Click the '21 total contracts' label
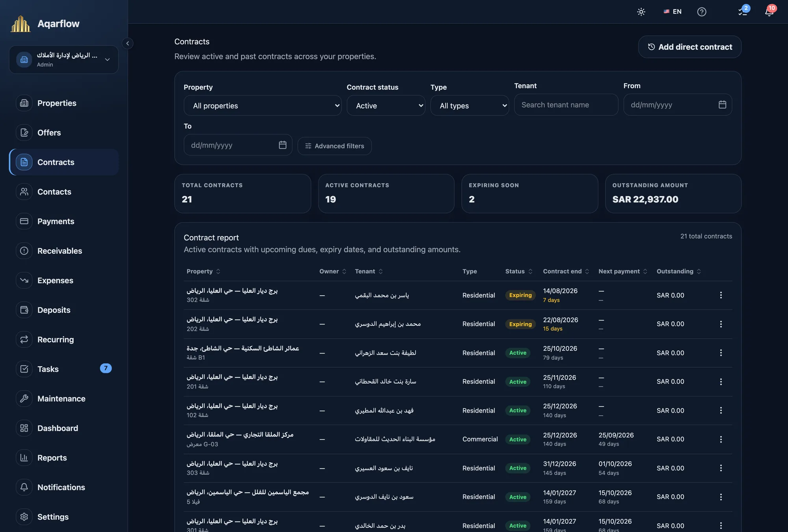788x532 pixels. (706, 236)
